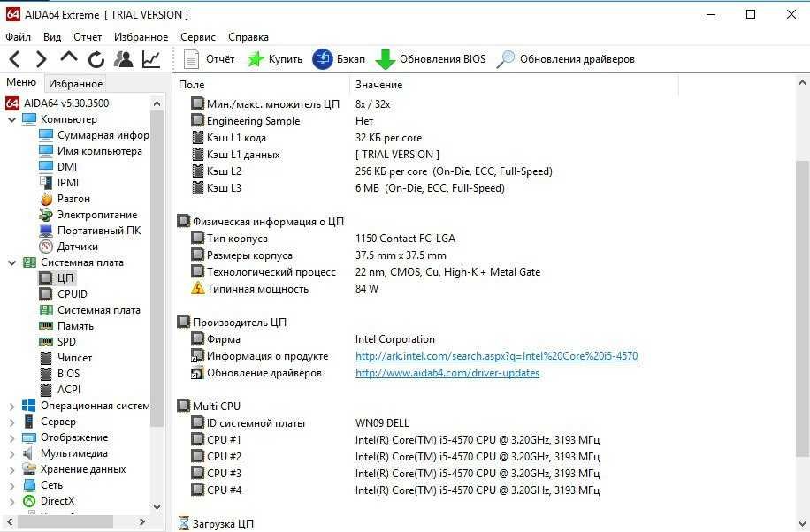Expand the Сервер tree node
The image size is (810, 532).
pos(11,422)
